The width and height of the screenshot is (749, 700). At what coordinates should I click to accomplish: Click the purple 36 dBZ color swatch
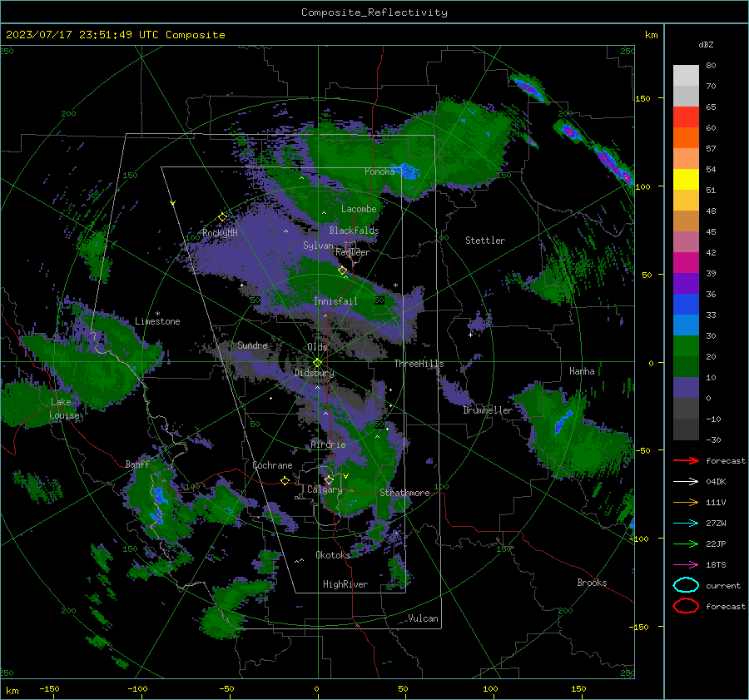[x=686, y=283]
